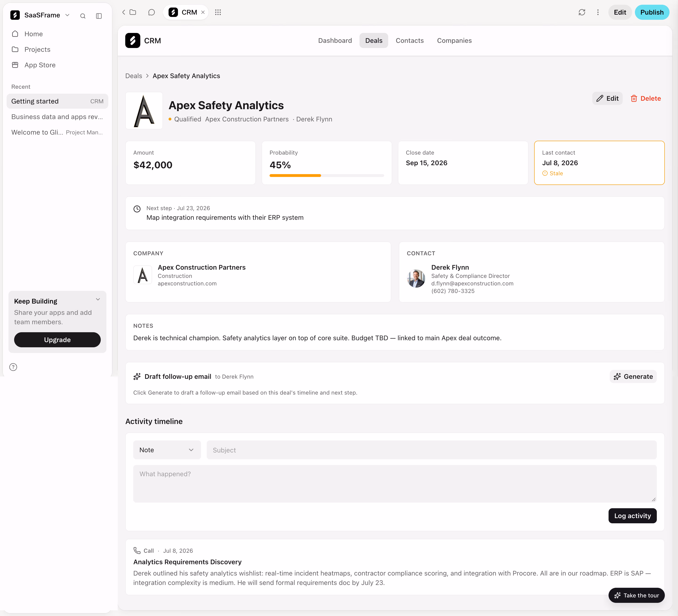This screenshot has width=678, height=616.
Task: Open the apps grid icon
Action: tap(218, 12)
